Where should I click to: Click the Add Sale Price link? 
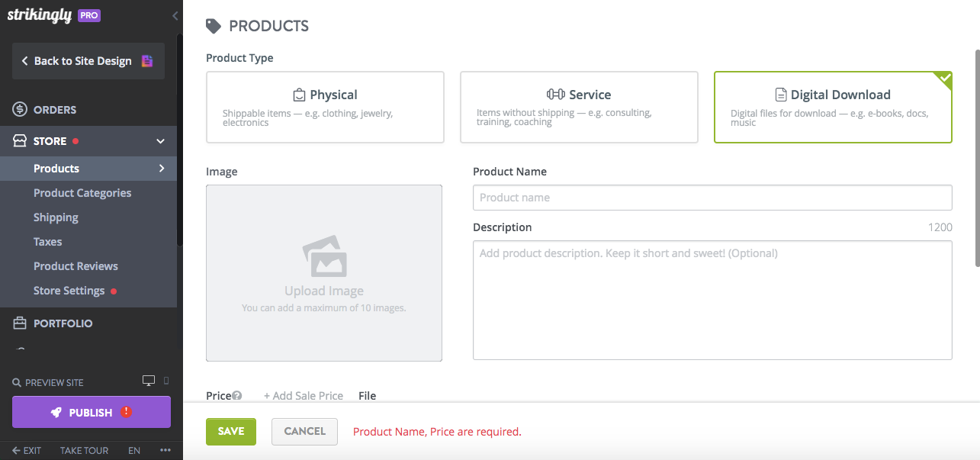303,396
